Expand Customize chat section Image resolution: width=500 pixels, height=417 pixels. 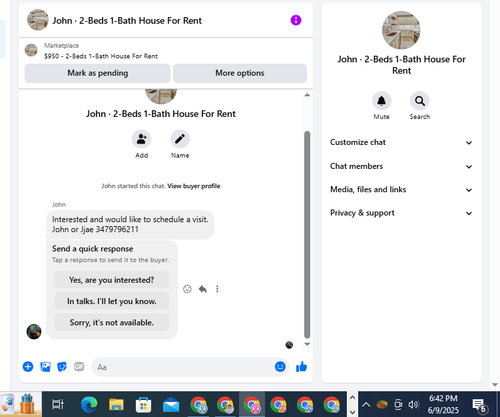(x=401, y=143)
